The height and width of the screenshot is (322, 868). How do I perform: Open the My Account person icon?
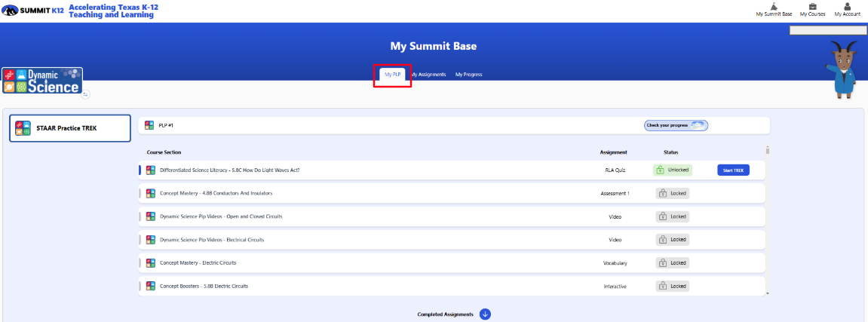848,6
